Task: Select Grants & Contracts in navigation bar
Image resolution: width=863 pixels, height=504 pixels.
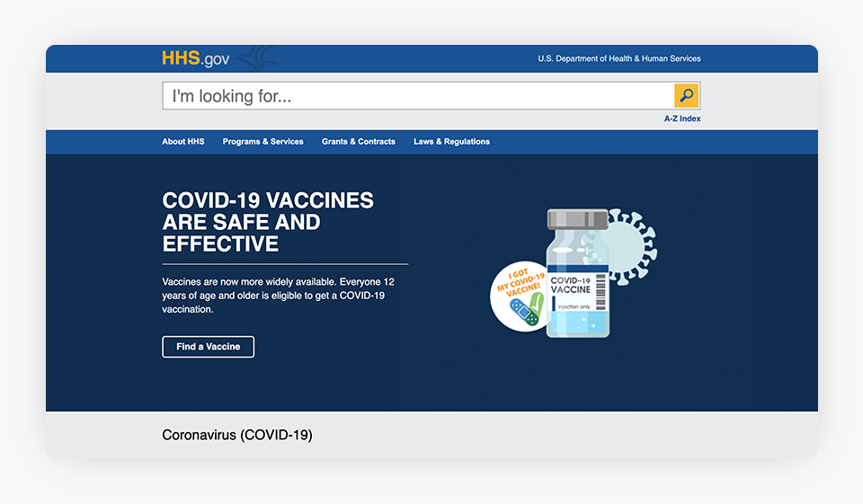Action: coord(359,142)
